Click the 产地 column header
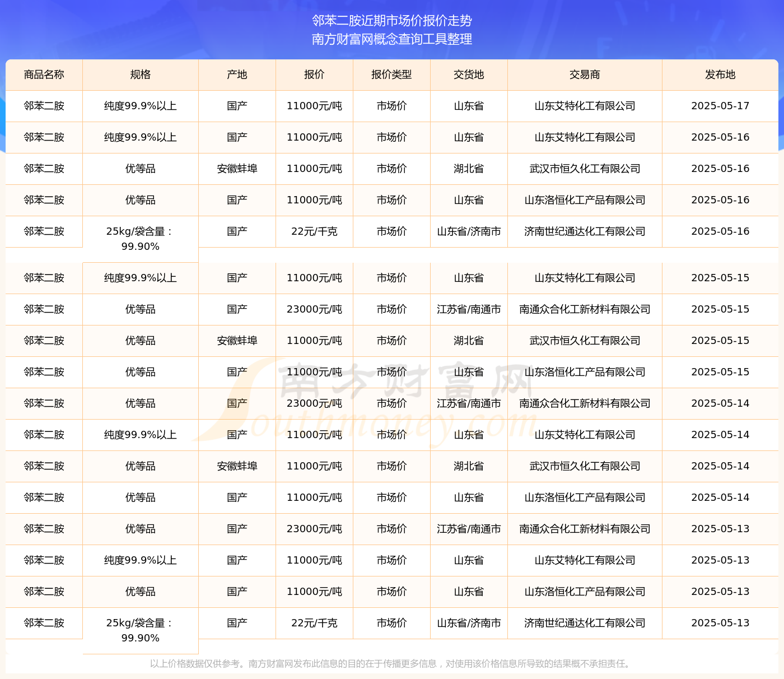784x679 pixels. (237, 75)
